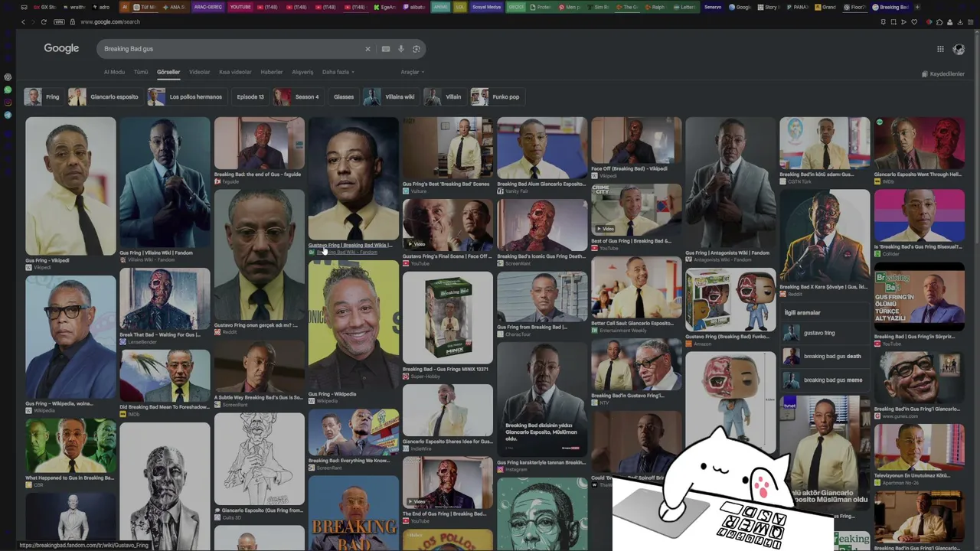Select the Görseller tab
Viewport: 980px width, 551px height.
point(168,72)
